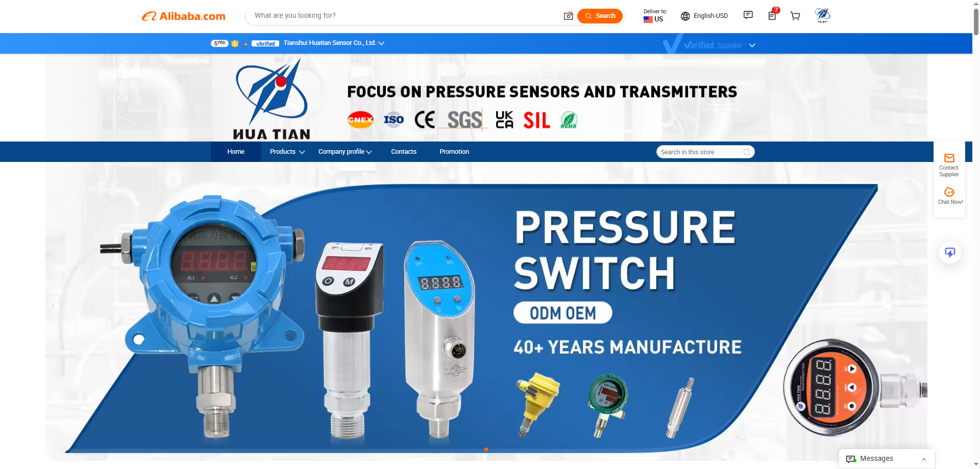The height and width of the screenshot is (469, 980).
Task: Expand the Tianshui Huatian Sensor company dropdown
Action: [381, 43]
